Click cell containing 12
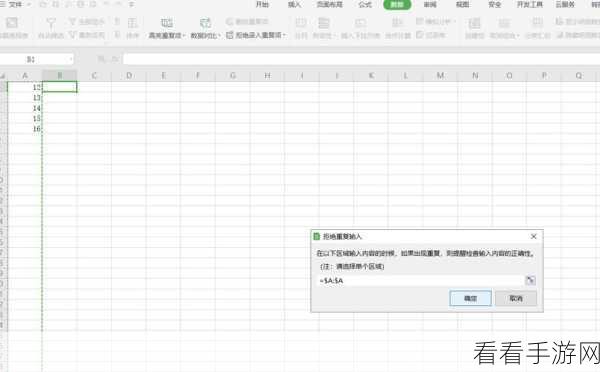The image size is (600, 372). point(24,87)
